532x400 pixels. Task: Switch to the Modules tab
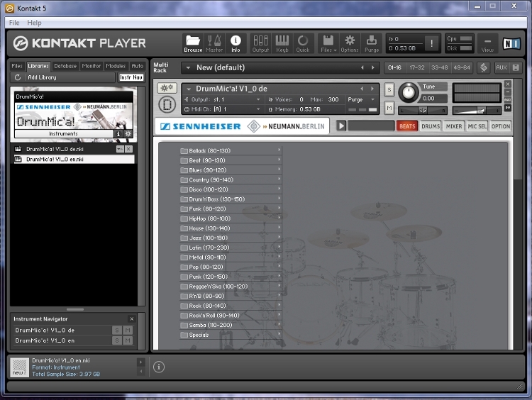(x=116, y=66)
